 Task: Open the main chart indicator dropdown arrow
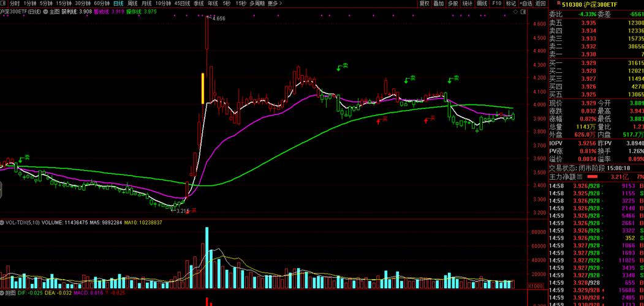pyautogui.click(x=45, y=12)
